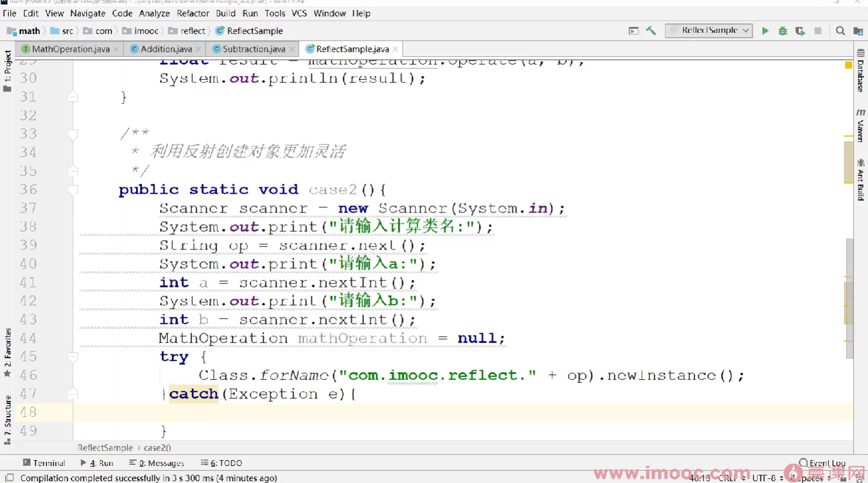Click the math project breadcrumb
The width and height of the screenshot is (868, 483).
pos(24,31)
